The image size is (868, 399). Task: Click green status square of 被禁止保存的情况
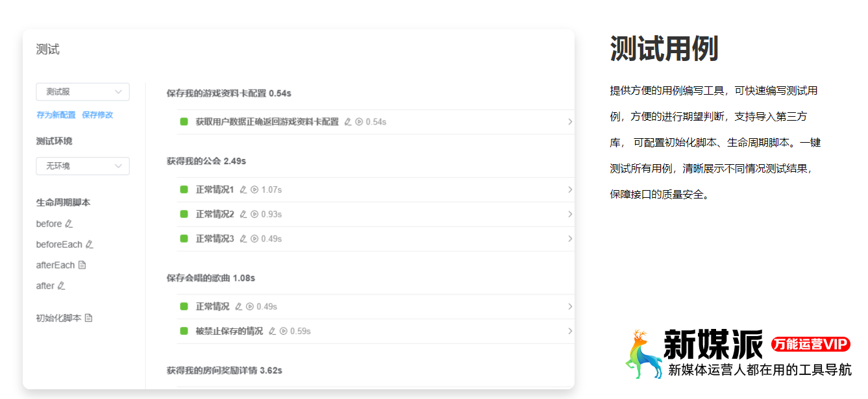point(184,332)
